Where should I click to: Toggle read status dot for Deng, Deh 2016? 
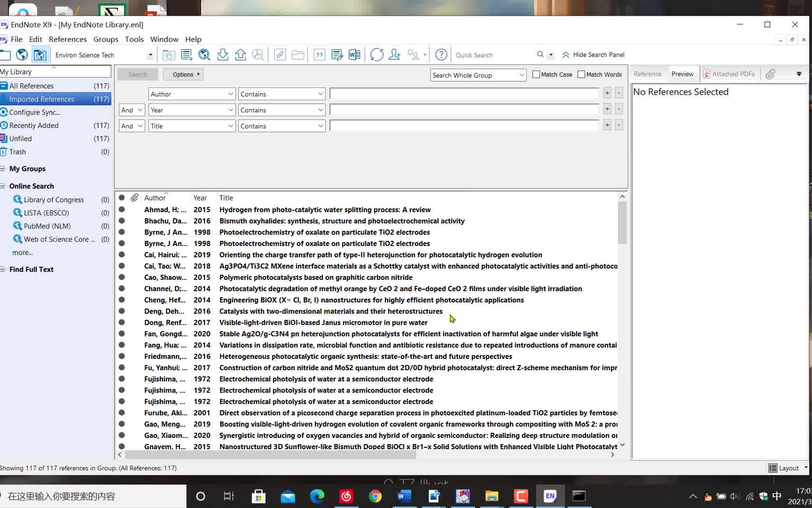pyautogui.click(x=122, y=311)
